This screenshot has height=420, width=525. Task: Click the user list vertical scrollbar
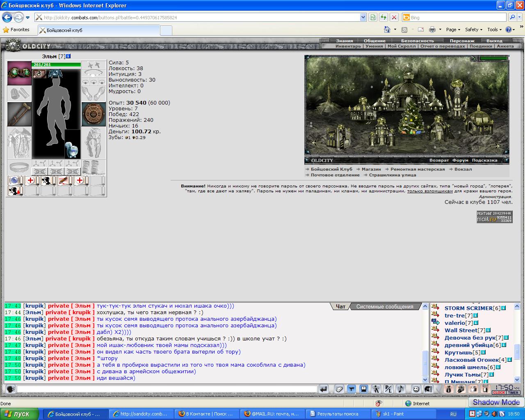pos(517,344)
